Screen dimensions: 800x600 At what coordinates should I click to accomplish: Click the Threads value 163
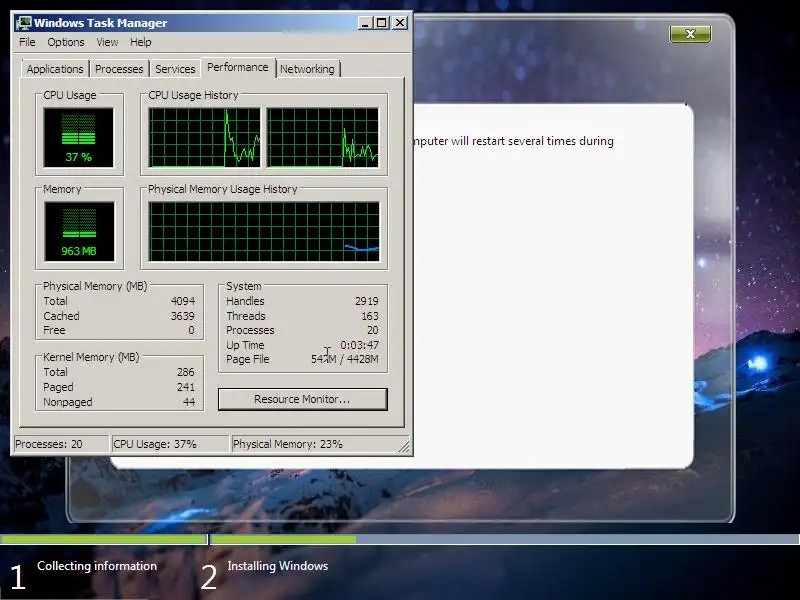pyautogui.click(x=370, y=316)
